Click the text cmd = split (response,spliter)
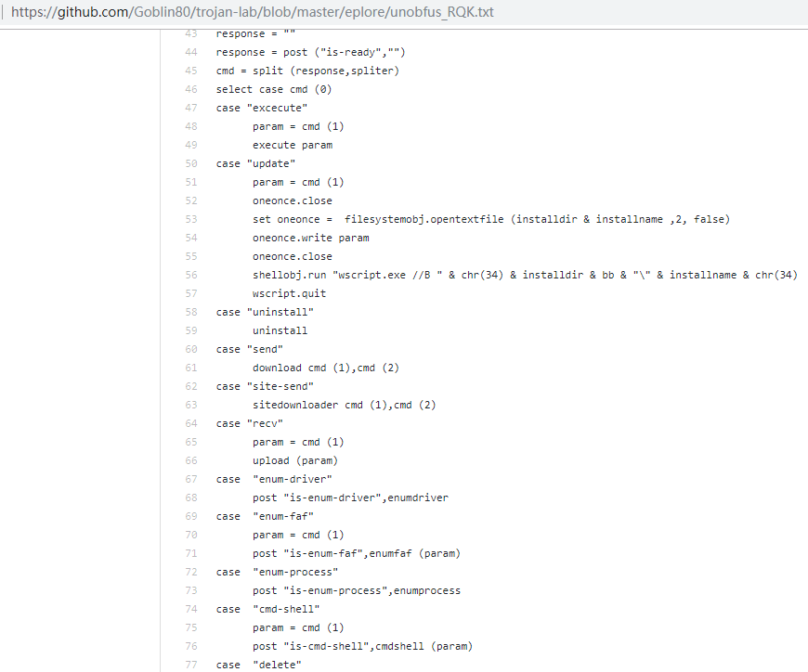Viewport: 808px width, 672px height. [x=307, y=71]
